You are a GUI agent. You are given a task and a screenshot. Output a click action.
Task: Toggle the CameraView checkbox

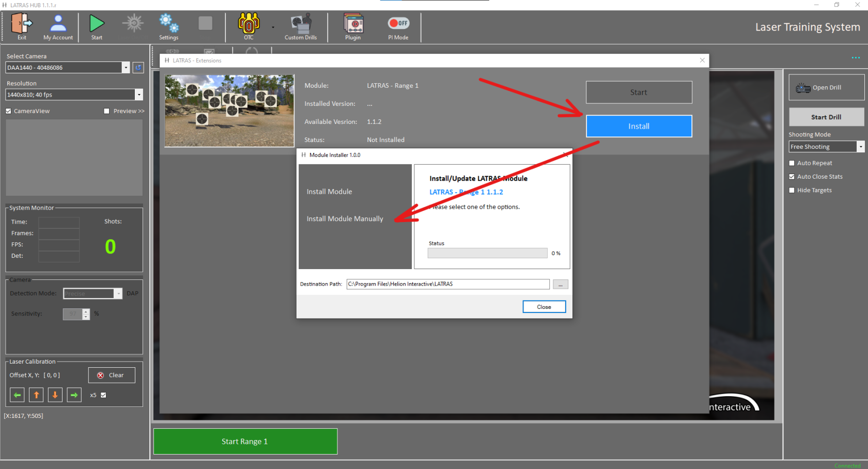[x=8, y=111]
